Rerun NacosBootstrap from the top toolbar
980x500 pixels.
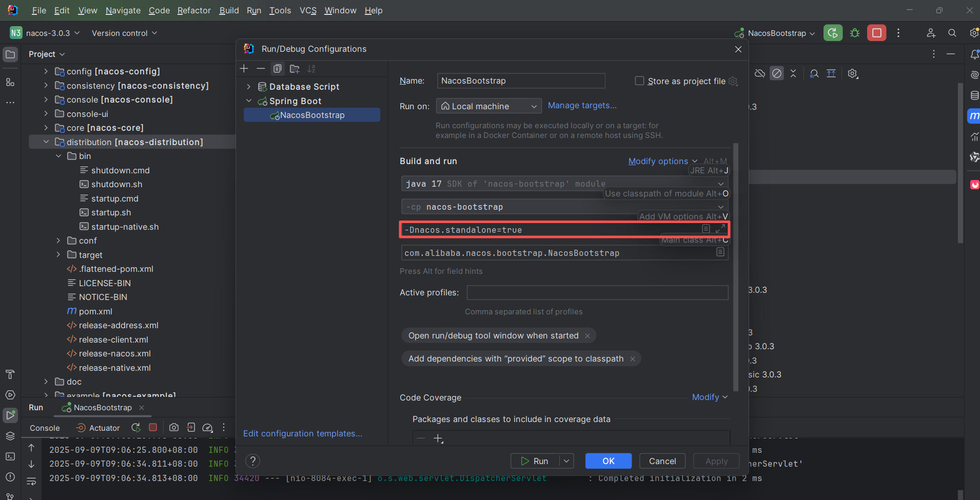click(x=833, y=33)
